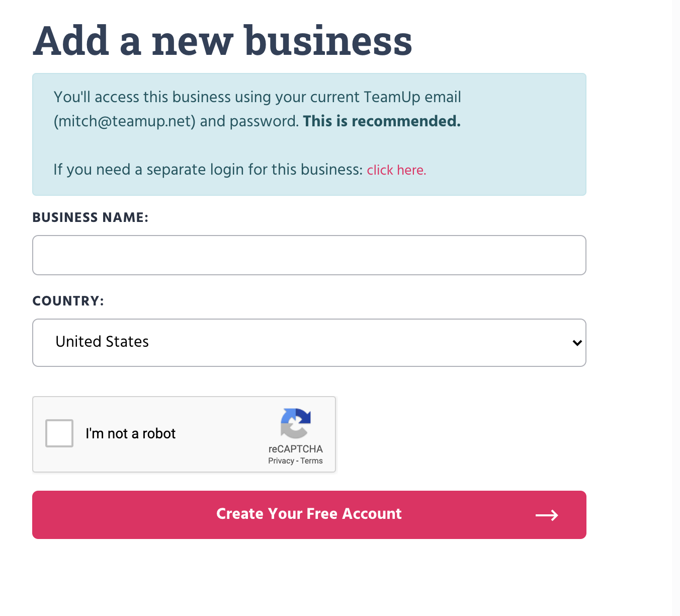This screenshot has height=616, width=680.
Task: Click the "This is recommended." bold text
Action: (382, 121)
